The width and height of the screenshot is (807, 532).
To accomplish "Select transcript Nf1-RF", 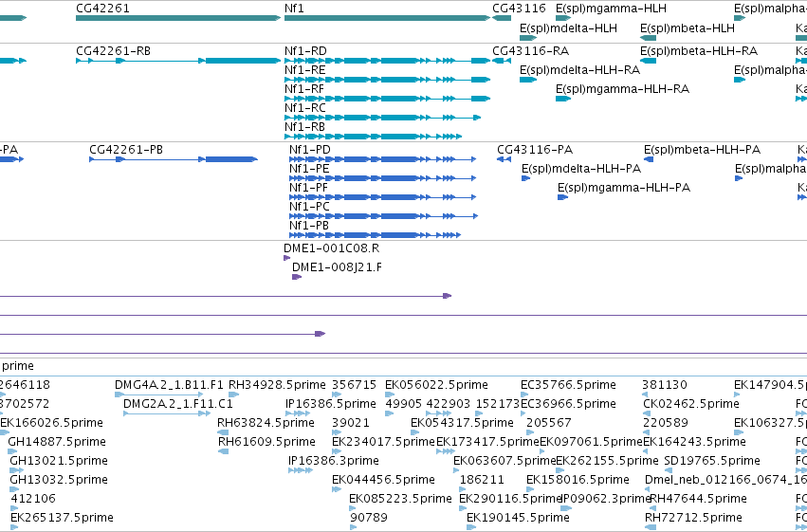I will [387, 99].
